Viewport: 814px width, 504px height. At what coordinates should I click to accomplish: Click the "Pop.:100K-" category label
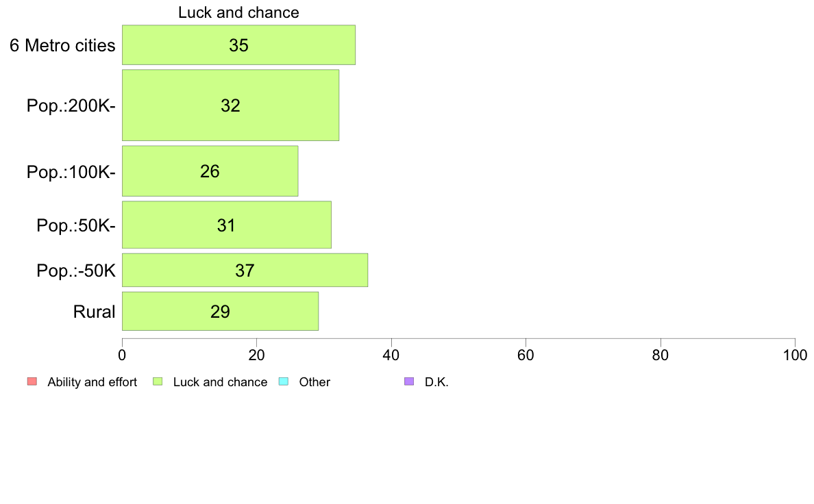click(71, 172)
